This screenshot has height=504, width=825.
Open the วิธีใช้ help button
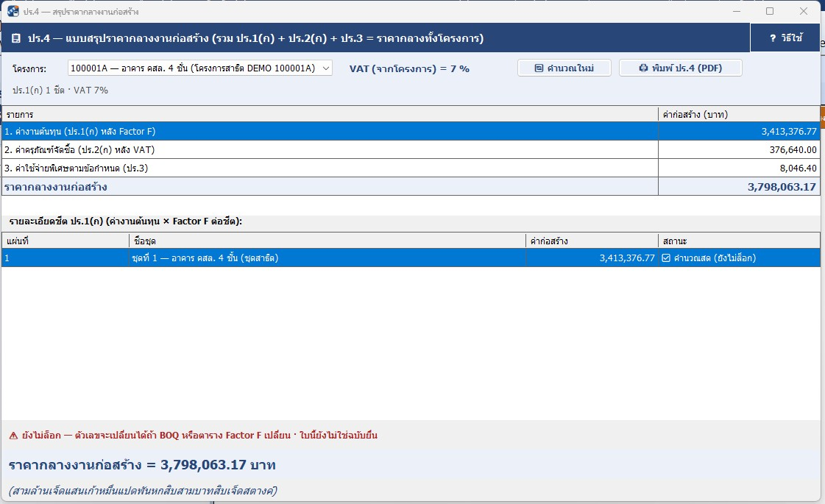785,38
